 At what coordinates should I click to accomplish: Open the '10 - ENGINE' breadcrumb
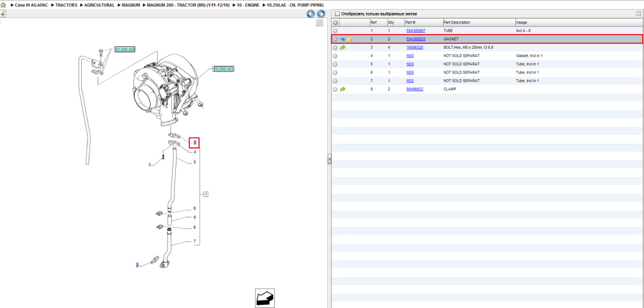click(x=248, y=5)
